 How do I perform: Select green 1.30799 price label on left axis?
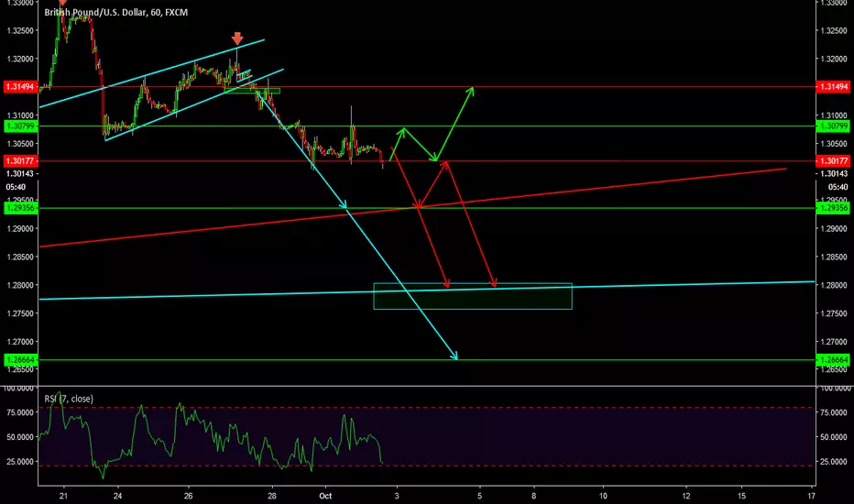(x=21, y=126)
